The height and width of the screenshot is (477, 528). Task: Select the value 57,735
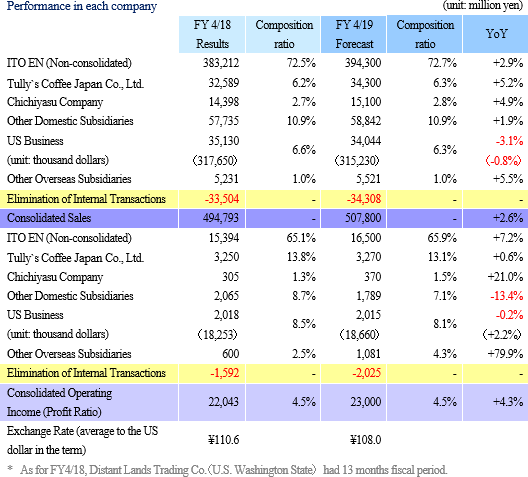point(224,121)
